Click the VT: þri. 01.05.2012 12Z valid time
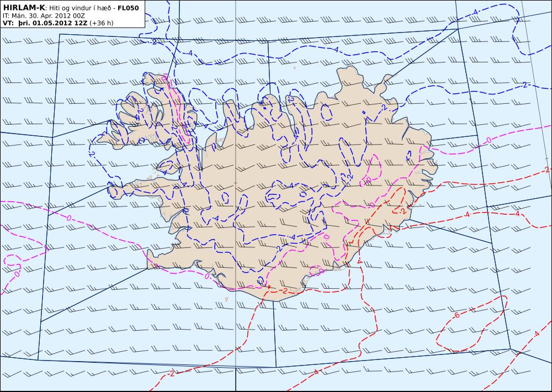The width and height of the screenshot is (552, 392). (x=45, y=23)
